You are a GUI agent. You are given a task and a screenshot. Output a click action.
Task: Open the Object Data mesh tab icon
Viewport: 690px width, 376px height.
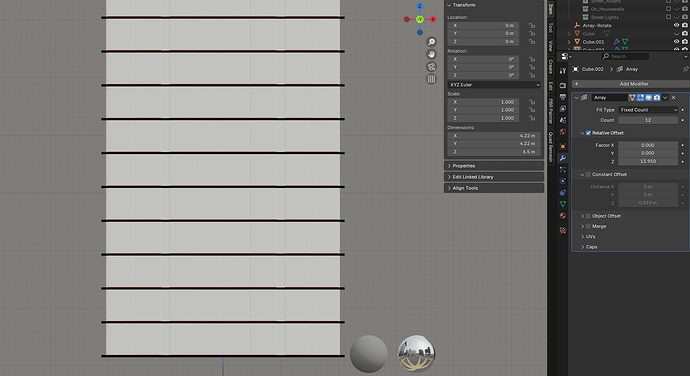pyautogui.click(x=562, y=204)
